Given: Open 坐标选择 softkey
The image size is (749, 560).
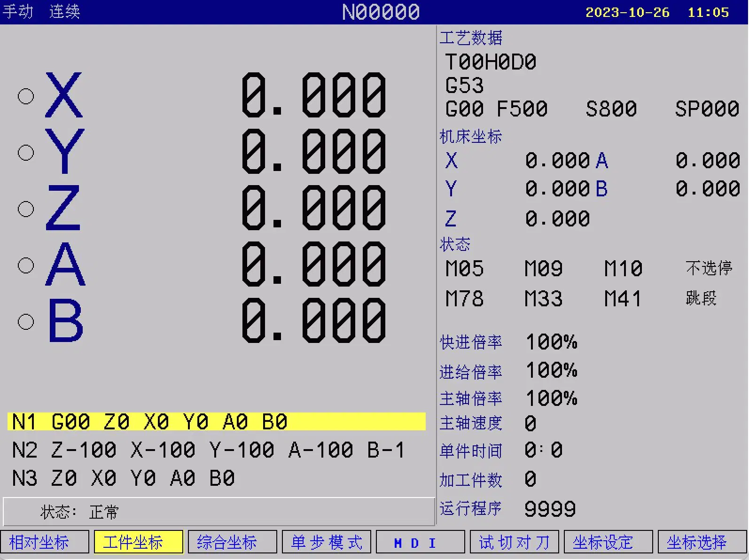Looking at the screenshot, I should (x=702, y=542).
